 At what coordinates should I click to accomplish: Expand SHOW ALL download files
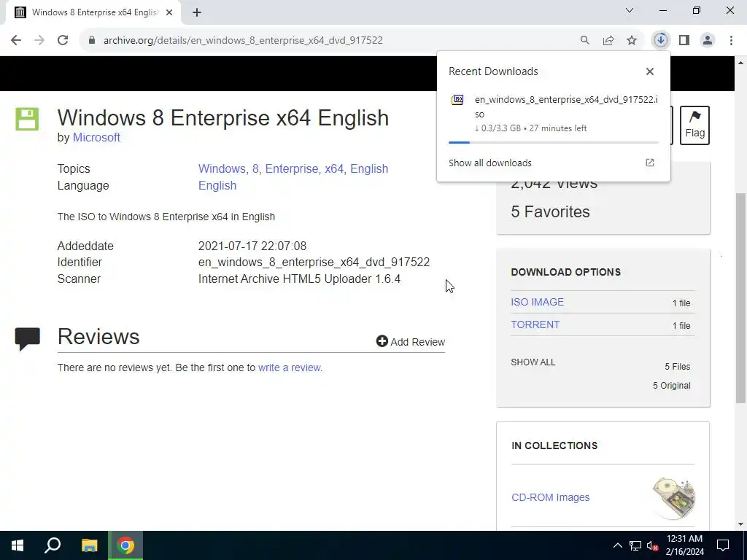point(533,362)
